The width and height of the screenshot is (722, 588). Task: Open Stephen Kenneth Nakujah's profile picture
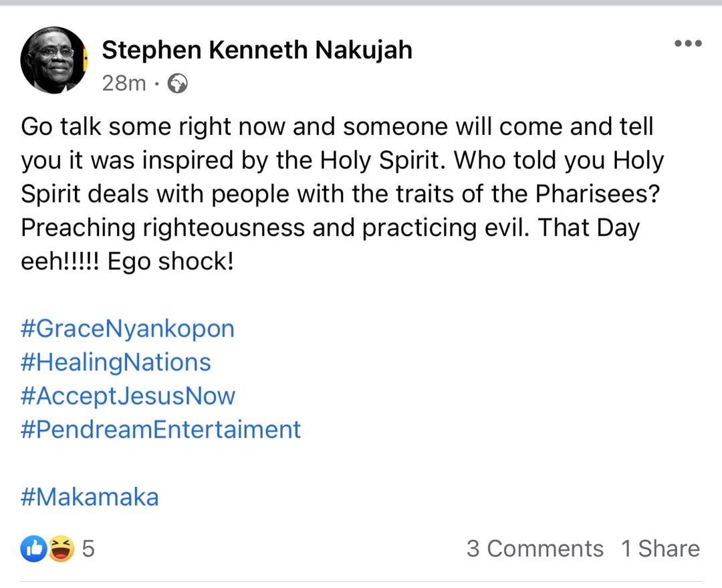pos(54,60)
